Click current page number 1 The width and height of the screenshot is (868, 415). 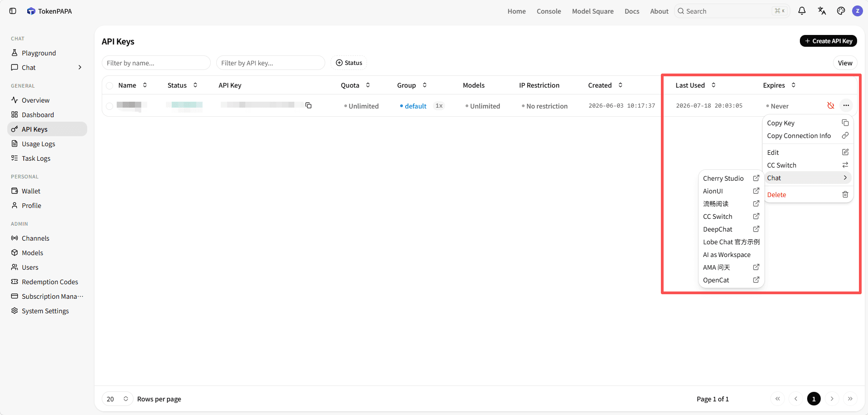(x=814, y=399)
